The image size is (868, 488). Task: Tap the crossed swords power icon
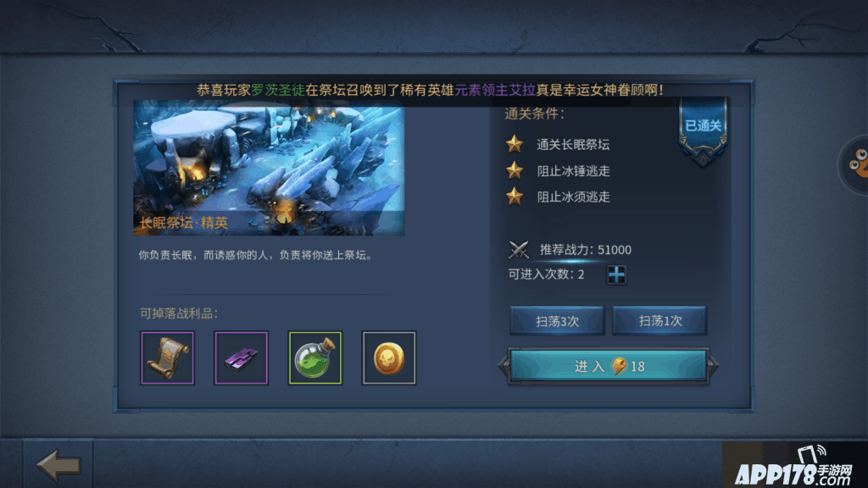click(519, 250)
